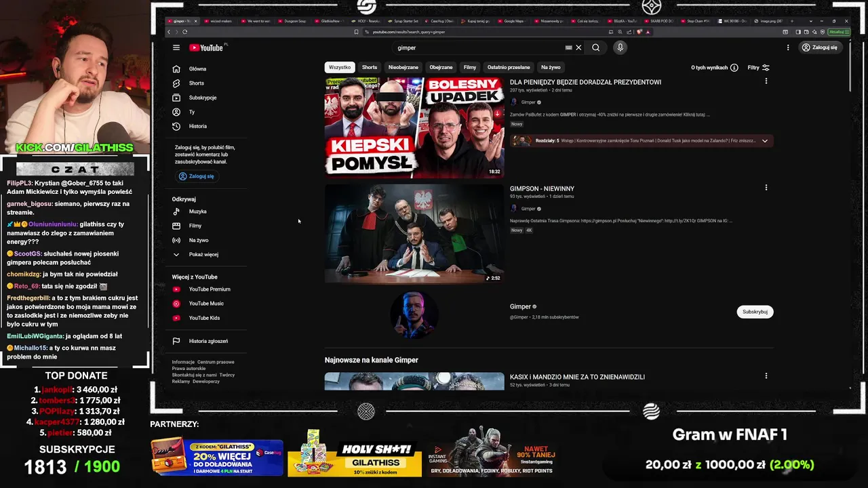Open the Ty section in sidebar
Screen dimensions: 868x488
[x=192, y=112]
